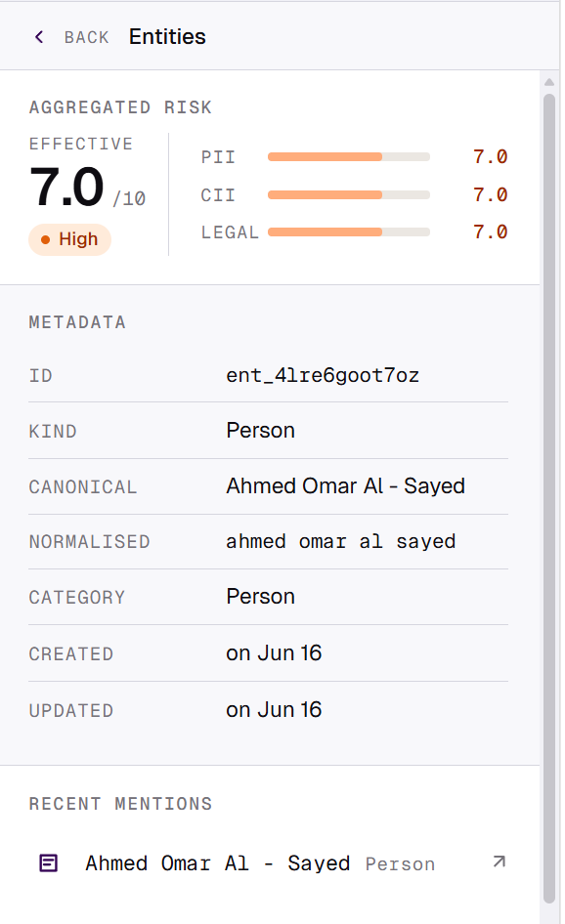Screen dimensions: 565x924
Task: Click the Updated date on Jun 16
Action: pyautogui.click(x=274, y=709)
